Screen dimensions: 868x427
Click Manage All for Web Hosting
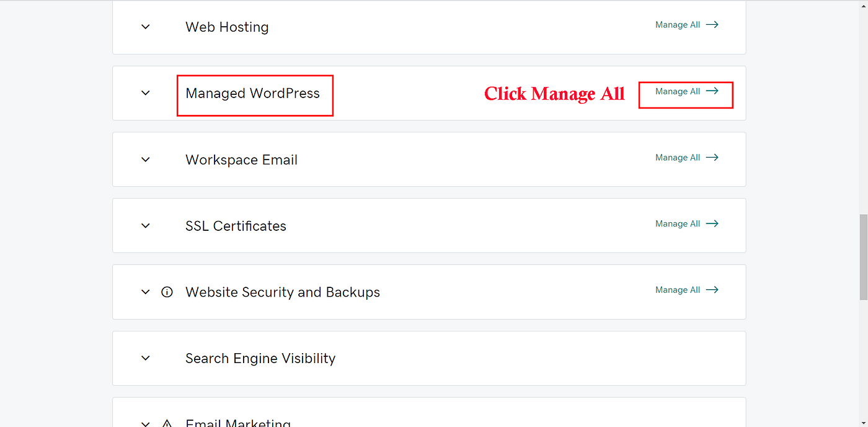[x=687, y=25]
